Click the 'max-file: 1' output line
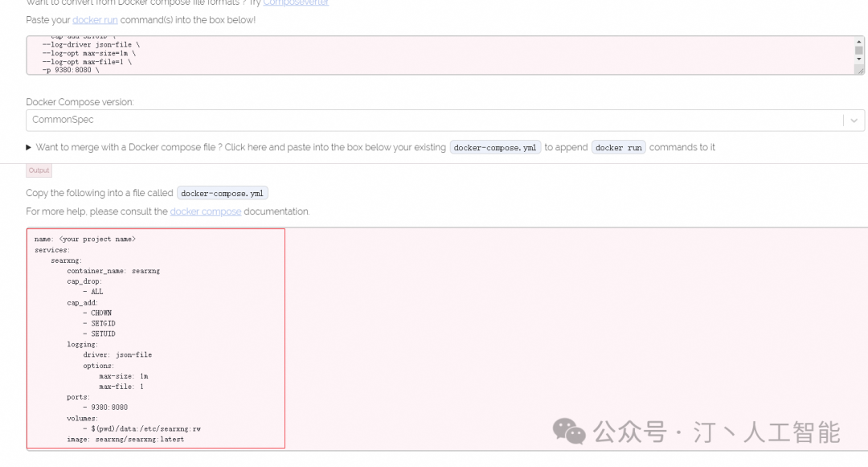868x467 pixels. click(x=121, y=386)
